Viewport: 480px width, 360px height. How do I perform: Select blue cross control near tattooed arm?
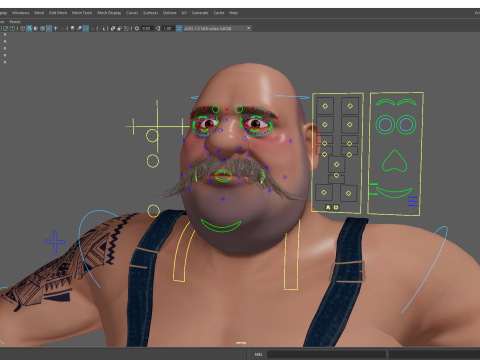[x=55, y=241]
